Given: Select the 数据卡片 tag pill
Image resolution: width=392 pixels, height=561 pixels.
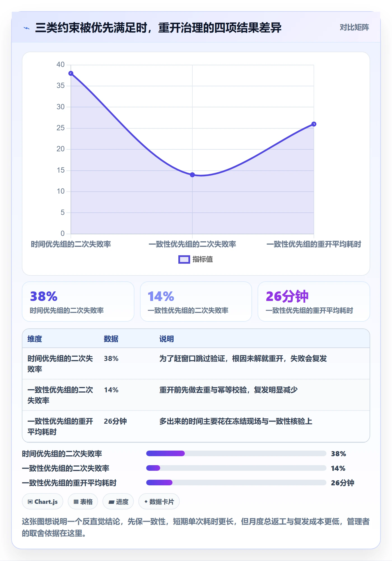Looking at the screenshot, I should coord(159,502).
